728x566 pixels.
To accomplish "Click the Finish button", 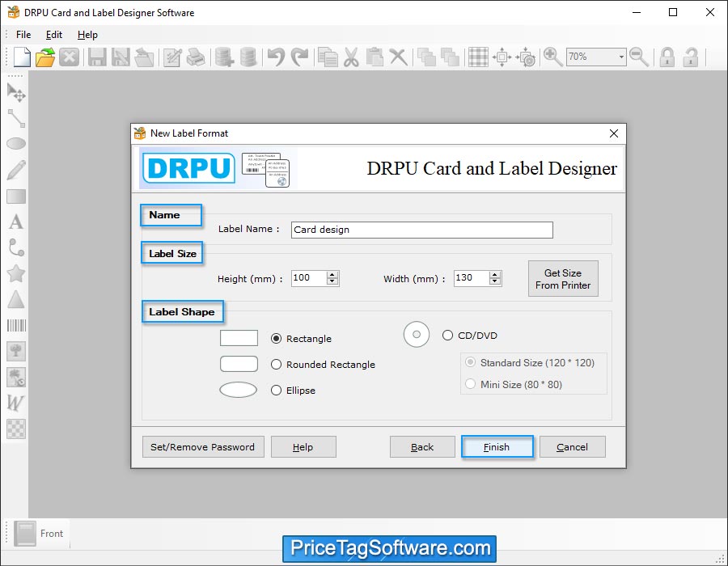I will (497, 447).
